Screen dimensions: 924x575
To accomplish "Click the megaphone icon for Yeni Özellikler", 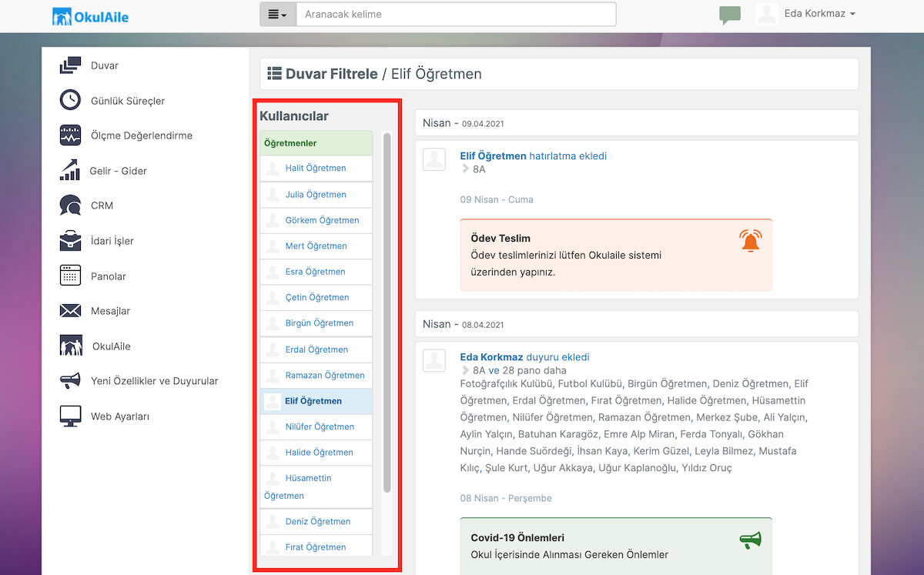I will click(x=70, y=381).
